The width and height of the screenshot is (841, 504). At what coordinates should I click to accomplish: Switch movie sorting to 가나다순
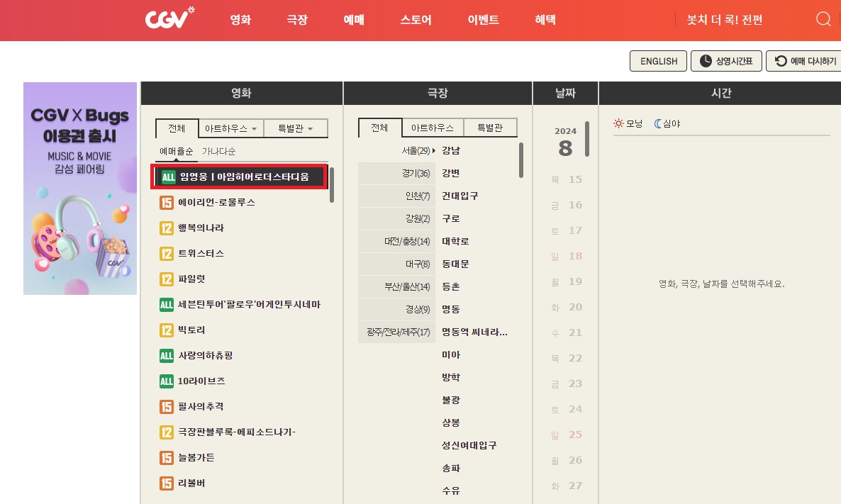click(218, 151)
